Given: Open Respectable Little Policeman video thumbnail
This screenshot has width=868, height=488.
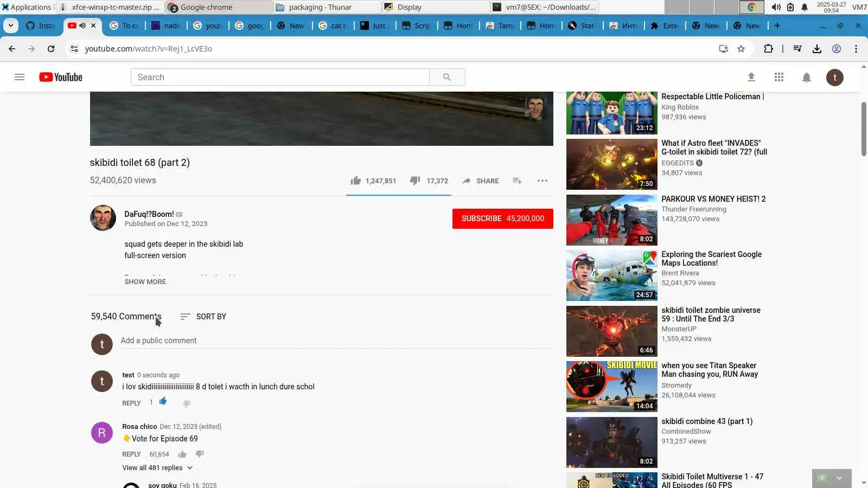Looking at the screenshot, I should (612, 113).
